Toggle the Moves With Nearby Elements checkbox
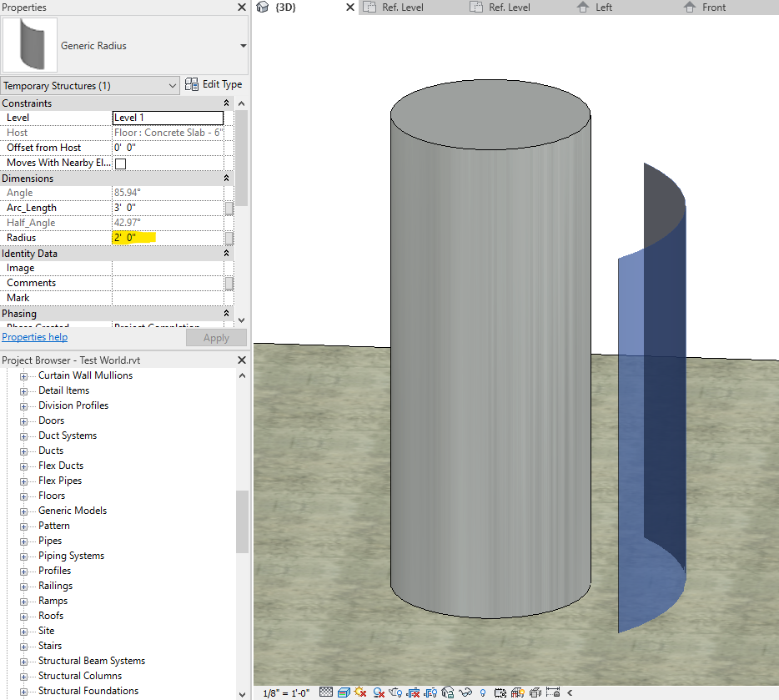Viewport: 779px width, 700px height. (120, 163)
